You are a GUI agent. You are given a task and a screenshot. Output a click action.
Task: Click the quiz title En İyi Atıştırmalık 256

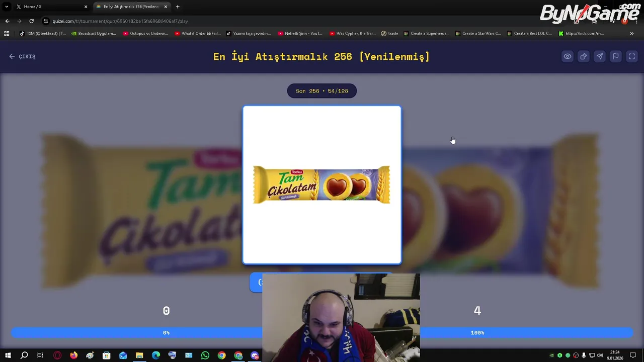[321, 56]
